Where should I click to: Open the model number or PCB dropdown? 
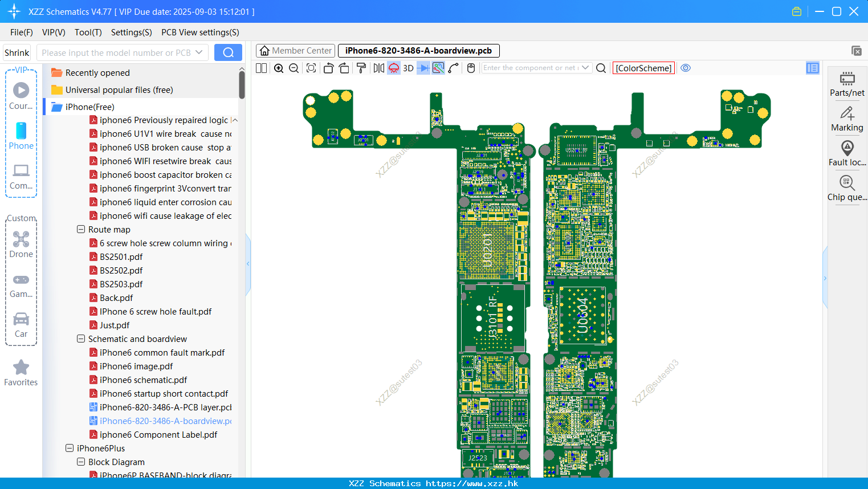click(199, 52)
